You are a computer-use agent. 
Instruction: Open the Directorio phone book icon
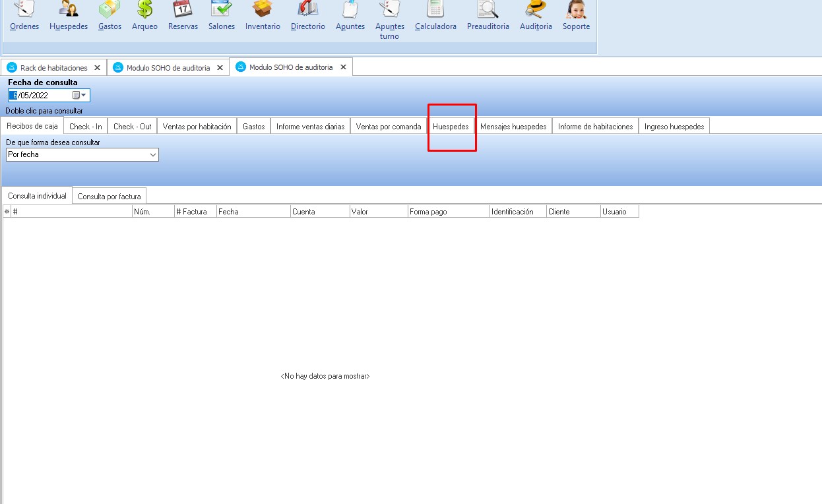point(308,11)
